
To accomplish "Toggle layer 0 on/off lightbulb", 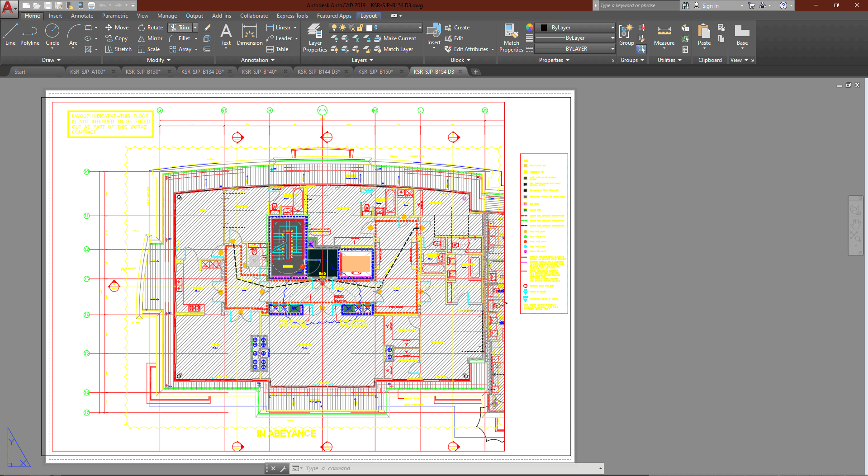I will (334, 28).
